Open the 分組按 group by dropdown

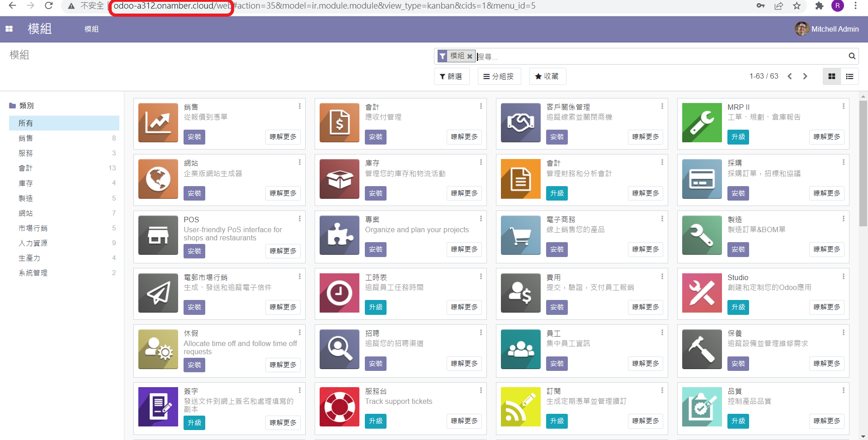coord(499,76)
